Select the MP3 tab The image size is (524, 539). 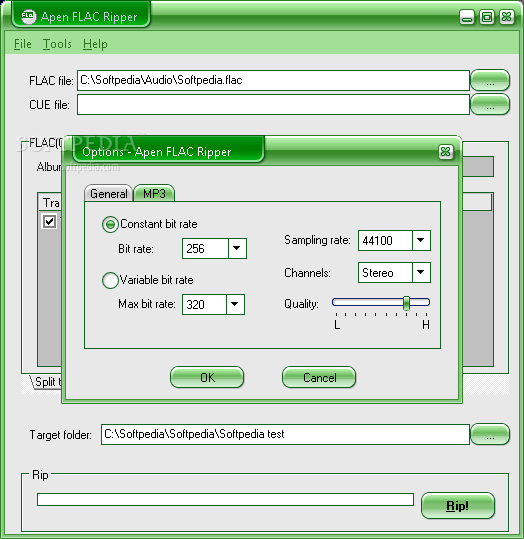coord(154,194)
